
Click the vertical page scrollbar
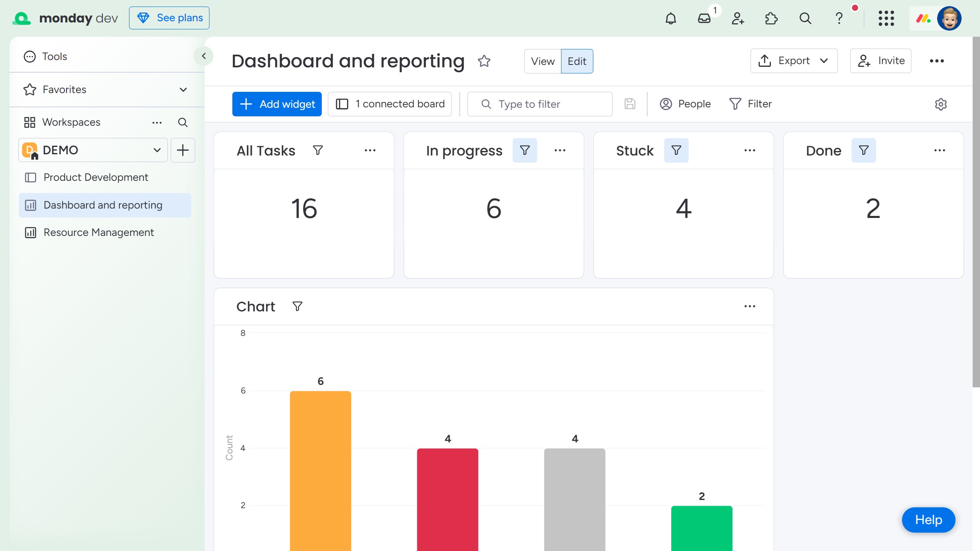tap(976, 212)
